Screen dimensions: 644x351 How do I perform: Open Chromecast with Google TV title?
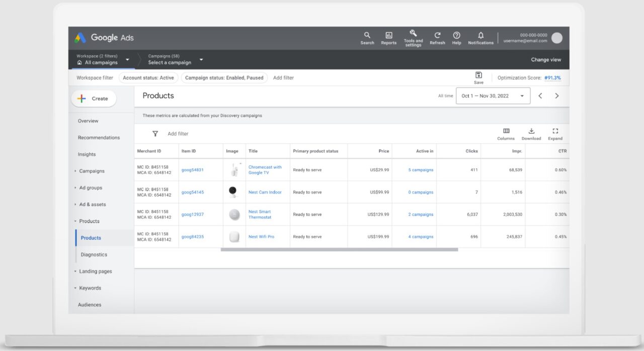click(x=265, y=170)
